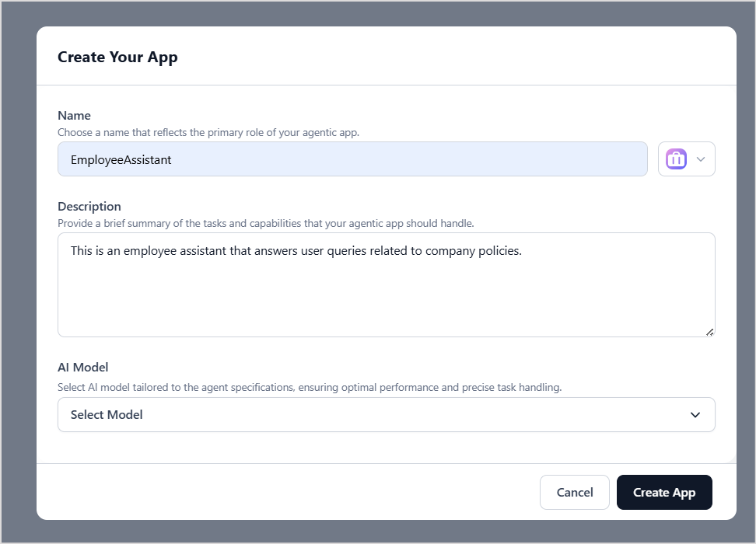Click the gradient icon next to the name field
The width and height of the screenshot is (756, 544).
pyautogui.click(x=677, y=159)
